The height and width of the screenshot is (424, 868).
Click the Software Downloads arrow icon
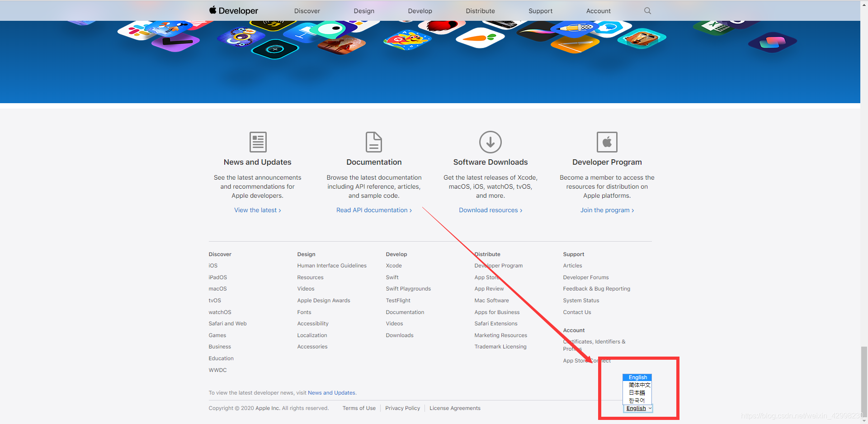pos(491,142)
